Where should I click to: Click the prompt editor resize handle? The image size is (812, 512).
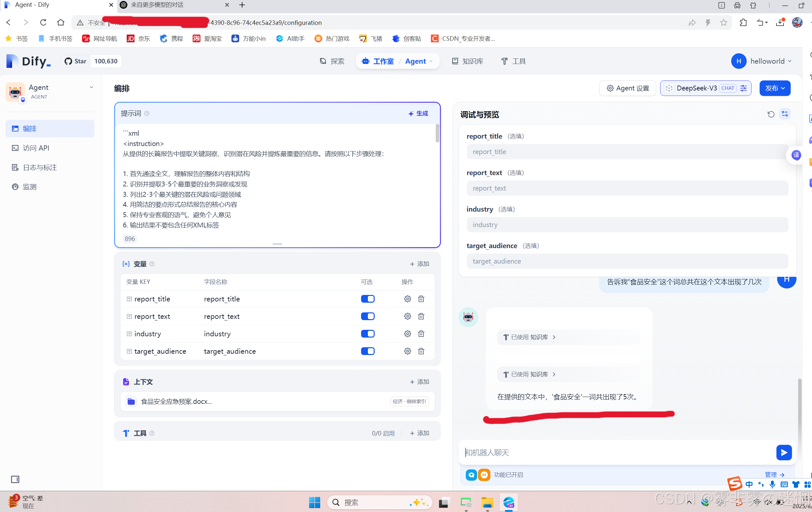[x=277, y=244]
